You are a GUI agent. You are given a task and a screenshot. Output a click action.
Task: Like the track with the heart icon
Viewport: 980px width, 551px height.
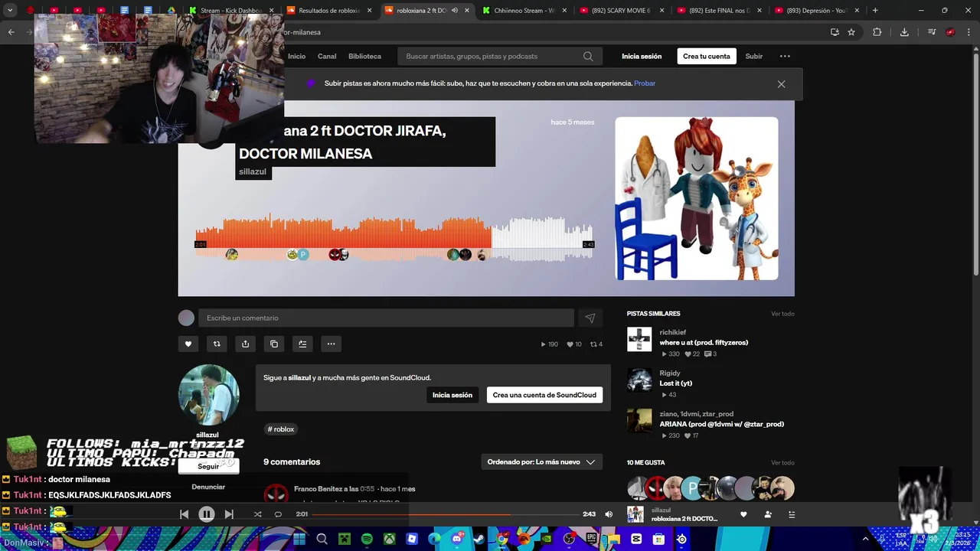point(188,344)
